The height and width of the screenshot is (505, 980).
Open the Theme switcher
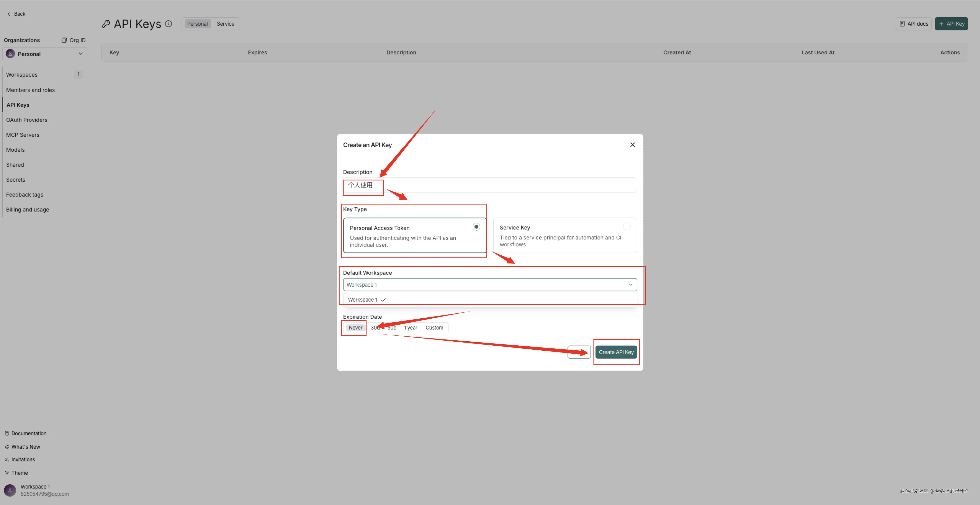click(x=19, y=473)
